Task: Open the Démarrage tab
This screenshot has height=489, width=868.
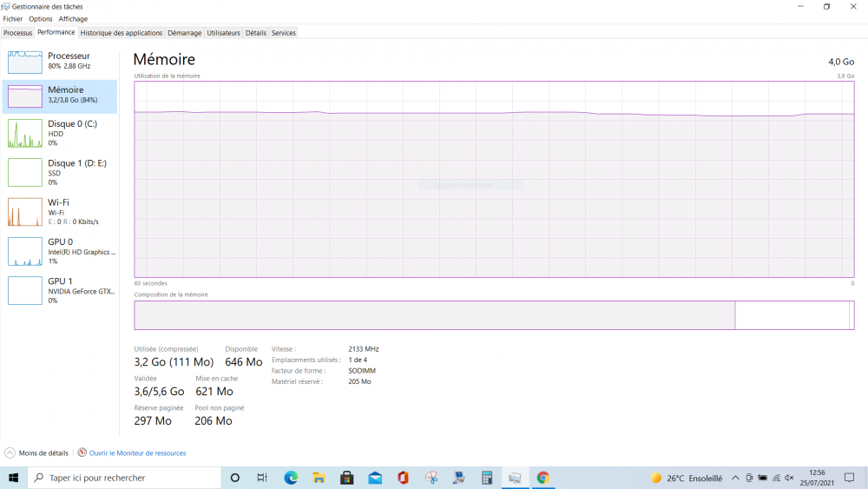Action: (x=184, y=33)
